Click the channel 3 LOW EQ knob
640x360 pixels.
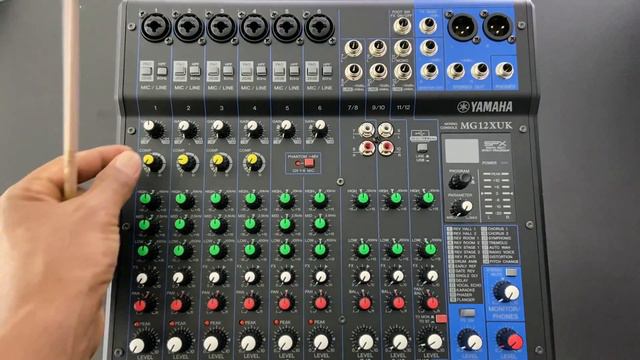click(x=216, y=251)
